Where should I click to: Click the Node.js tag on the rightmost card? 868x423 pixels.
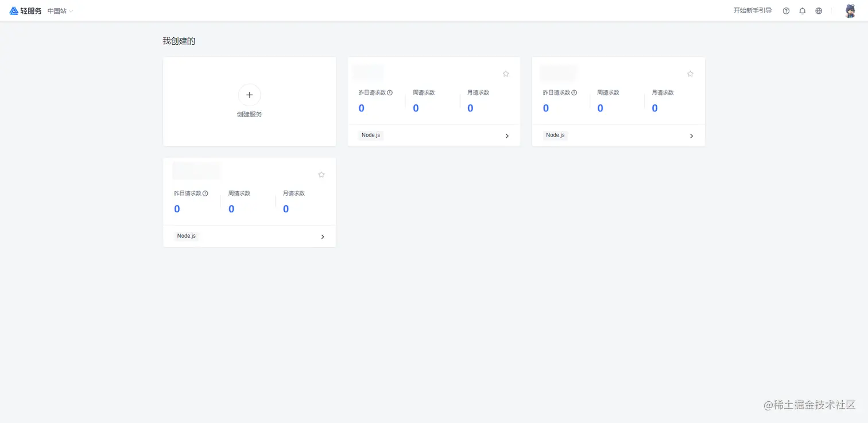click(x=555, y=135)
